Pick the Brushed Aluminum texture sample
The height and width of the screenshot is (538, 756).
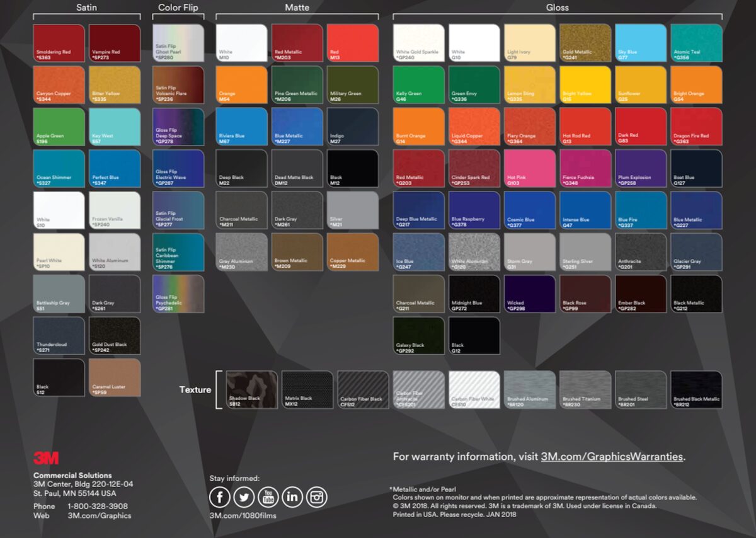click(x=529, y=389)
